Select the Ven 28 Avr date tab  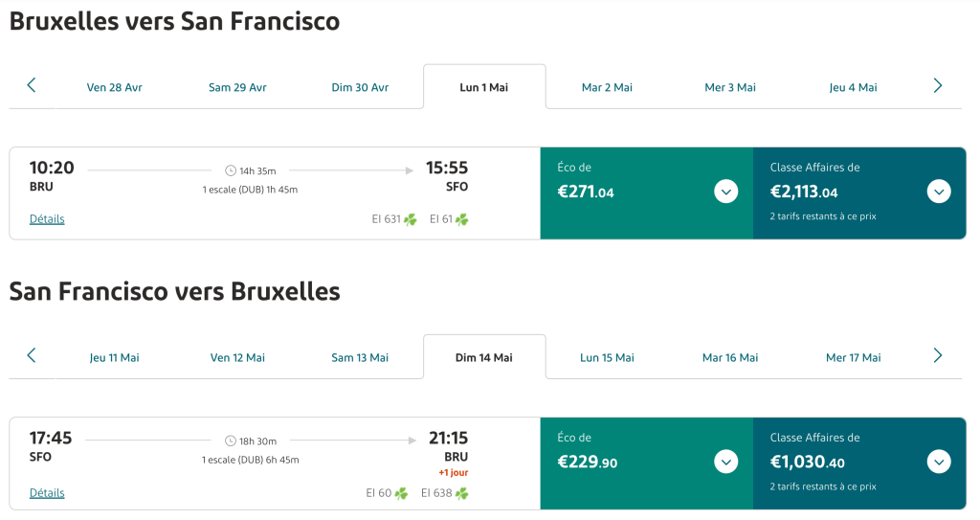[114, 87]
